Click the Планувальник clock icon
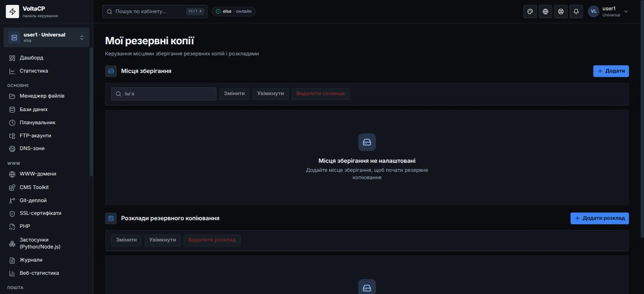Screen dimensions: 644x294 (x=12, y=123)
